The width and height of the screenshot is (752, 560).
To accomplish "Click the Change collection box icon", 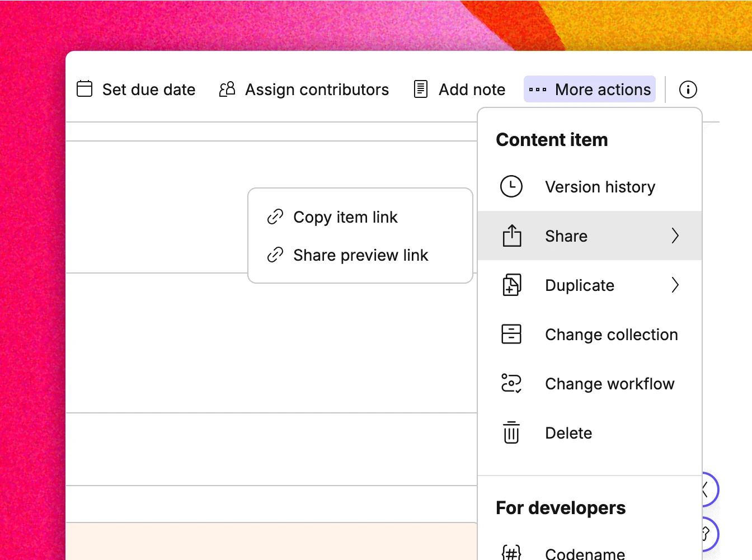I will coord(511,335).
